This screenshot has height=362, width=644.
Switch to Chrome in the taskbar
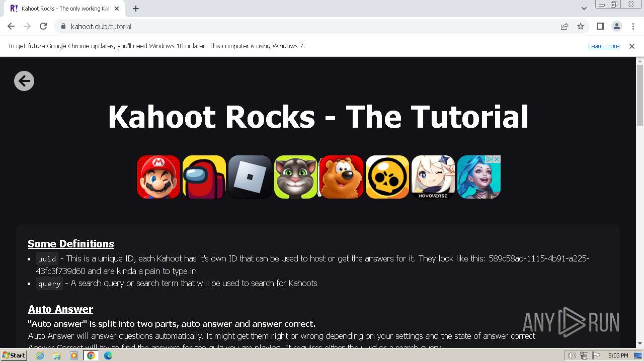(91, 355)
